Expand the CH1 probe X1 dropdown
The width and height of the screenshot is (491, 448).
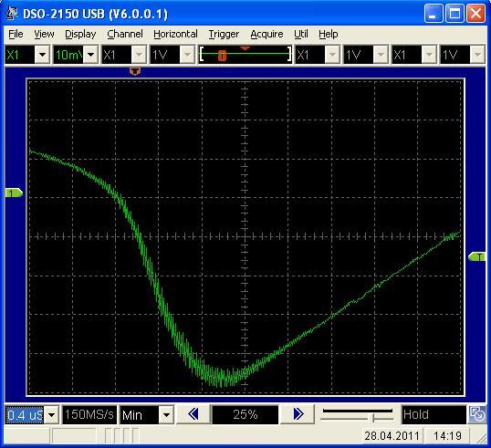point(43,55)
